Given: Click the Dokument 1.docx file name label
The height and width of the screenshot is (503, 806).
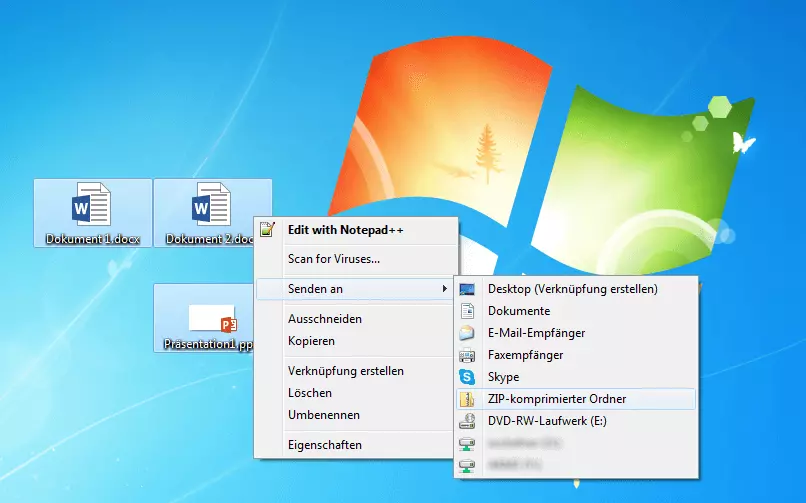Looking at the screenshot, I should 93,239.
